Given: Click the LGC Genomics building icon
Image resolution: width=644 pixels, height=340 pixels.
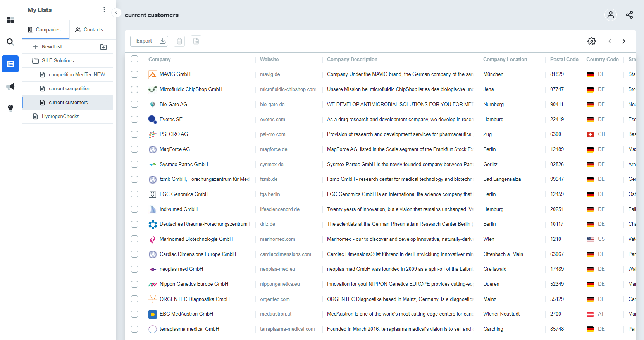Looking at the screenshot, I should (153, 194).
